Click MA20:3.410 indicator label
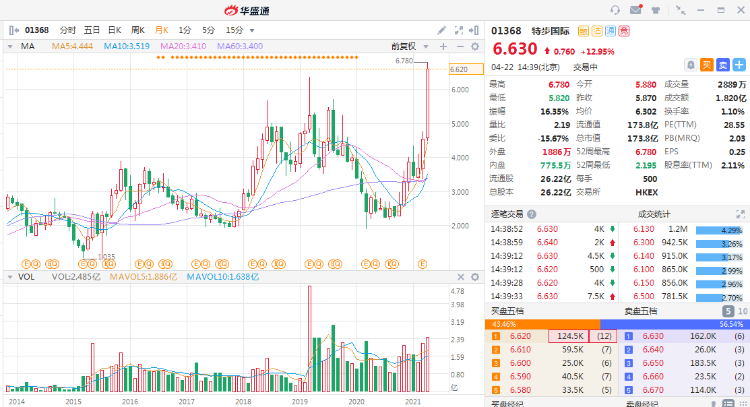Viewport: 750px width, 407px height. click(x=183, y=46)
